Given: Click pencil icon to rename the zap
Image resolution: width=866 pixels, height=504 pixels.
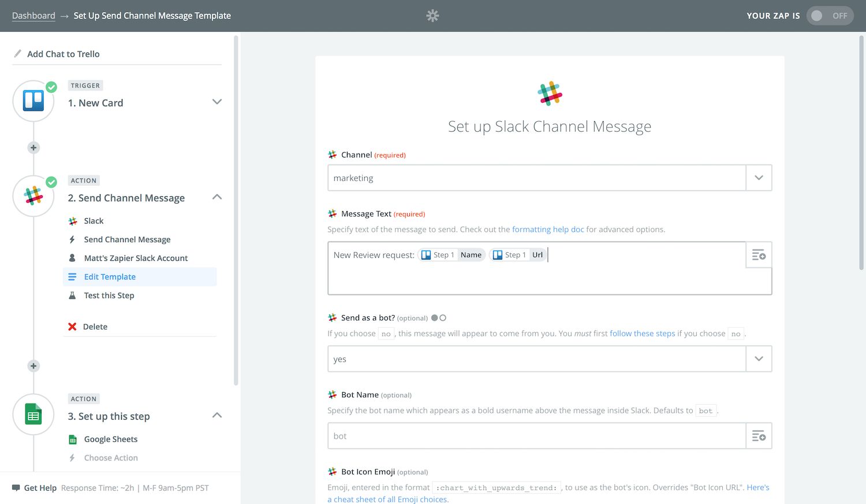Looking at the screenshot, I should [x=17, y=54].
